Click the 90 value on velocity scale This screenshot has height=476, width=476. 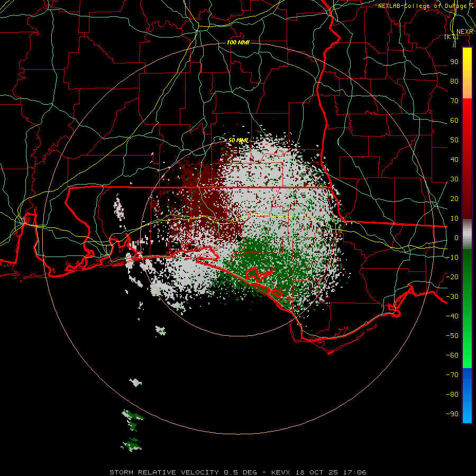click(x=454, y=62)
